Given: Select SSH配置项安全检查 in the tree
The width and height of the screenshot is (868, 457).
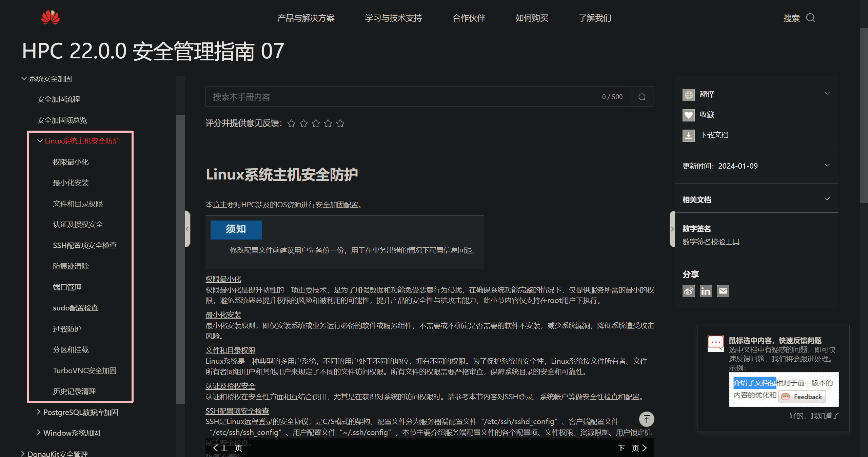Looking at the screenshot, I should (85, 245).
